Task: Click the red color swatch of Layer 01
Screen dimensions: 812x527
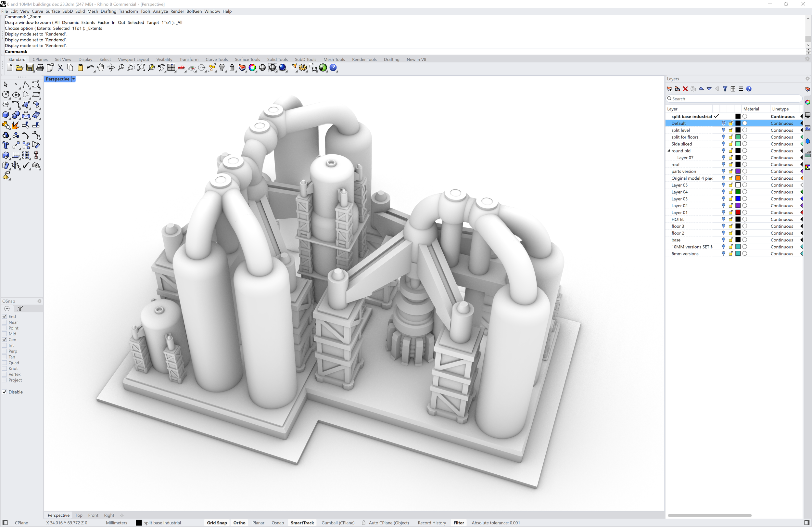Action: (x=738, y=212)
